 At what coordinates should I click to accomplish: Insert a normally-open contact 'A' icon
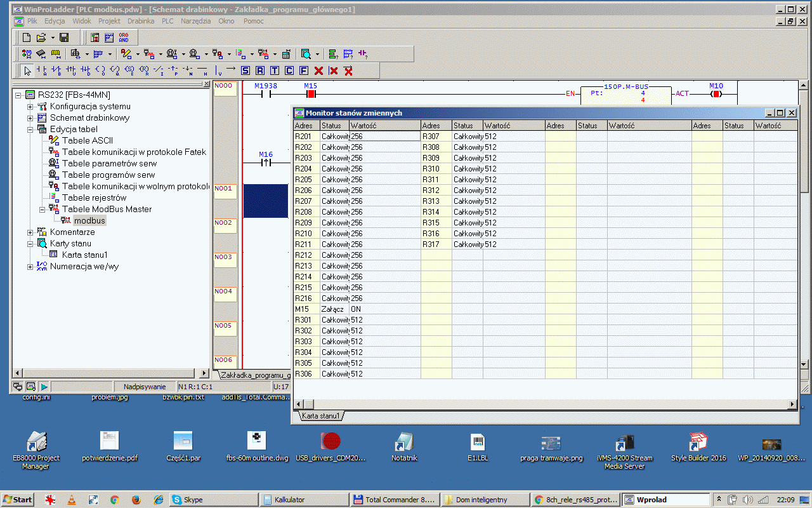click(42, 70)
